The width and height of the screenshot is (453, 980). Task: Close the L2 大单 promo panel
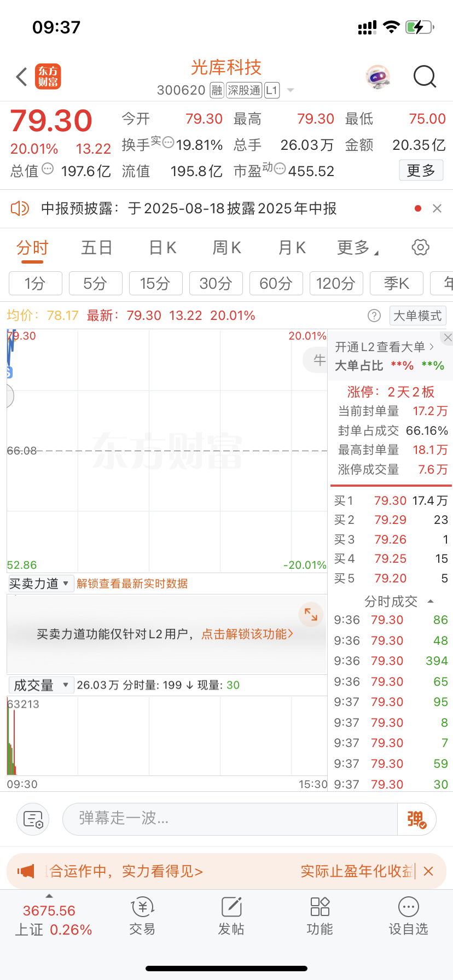pos(448,337)
